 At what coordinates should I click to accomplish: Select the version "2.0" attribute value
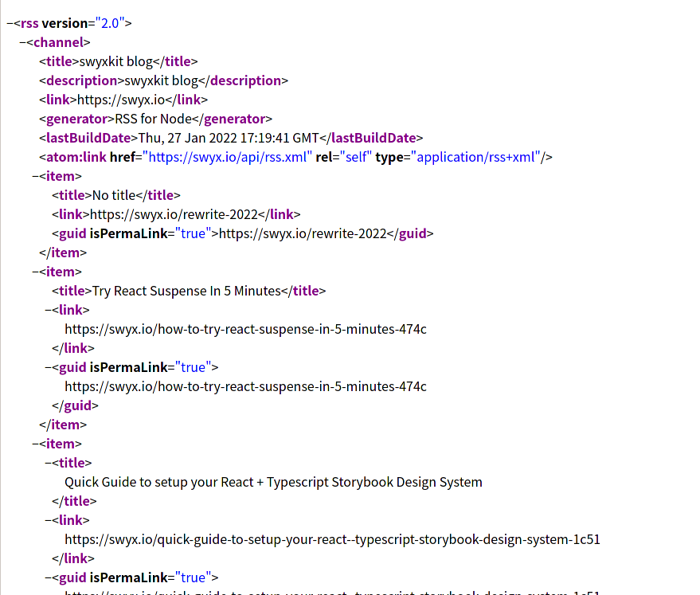click(x=108, y=22)
